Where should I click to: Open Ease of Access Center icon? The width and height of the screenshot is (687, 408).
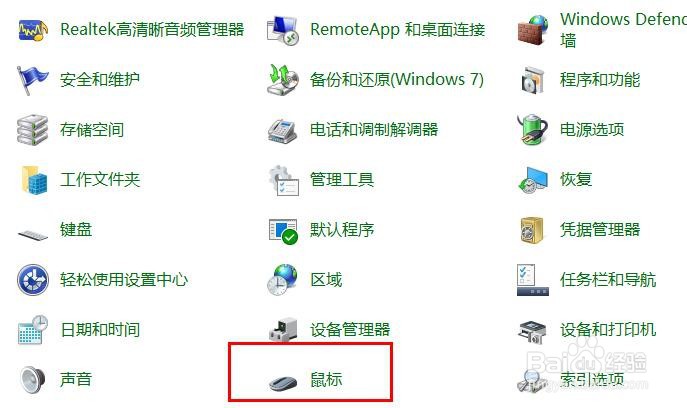33,280
